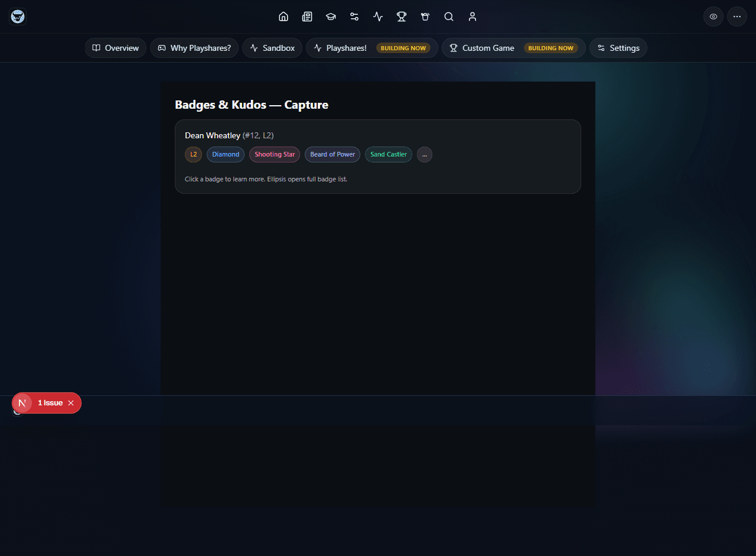
Task: Select the graduation cap icon
Action: [x=331, y=17]
